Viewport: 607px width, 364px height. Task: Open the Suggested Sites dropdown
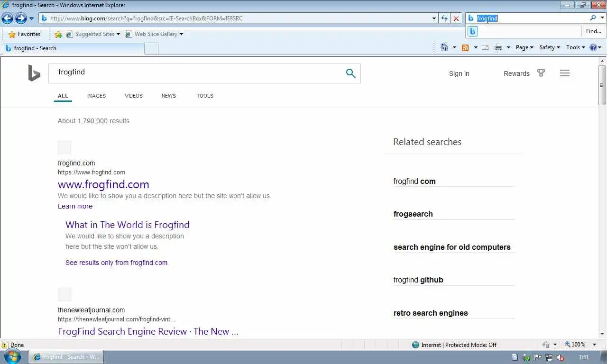(x=93, y=34)
